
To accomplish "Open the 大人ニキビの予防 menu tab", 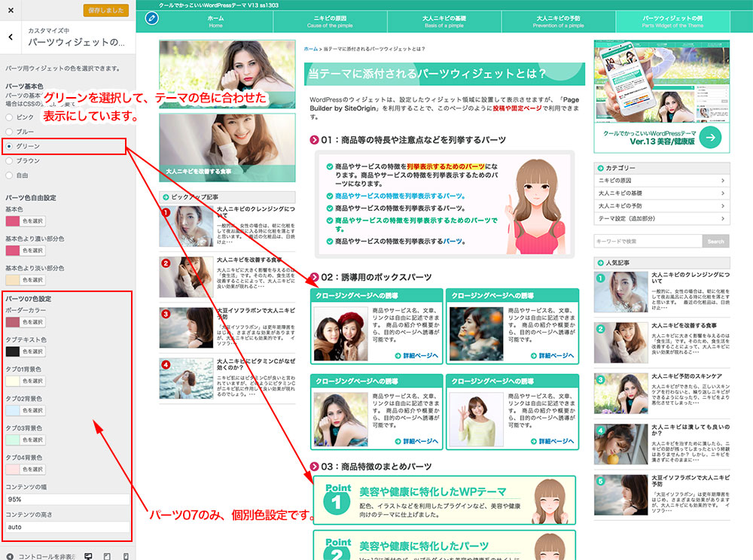I will [559, 21].
